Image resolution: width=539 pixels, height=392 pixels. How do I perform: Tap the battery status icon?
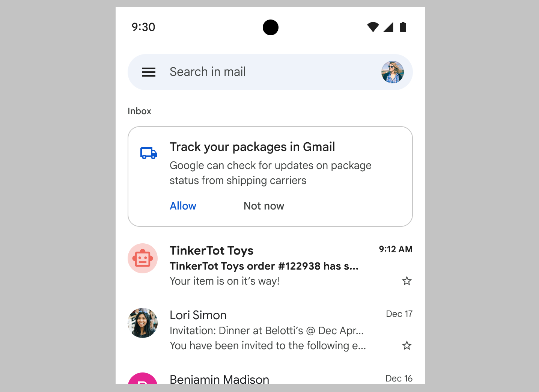tap(403, 27)
